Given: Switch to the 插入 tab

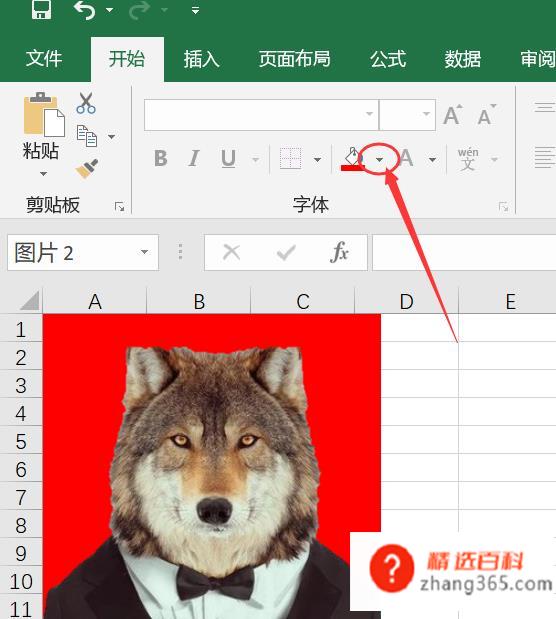Looking at the screenshot, I should (201, 59).
